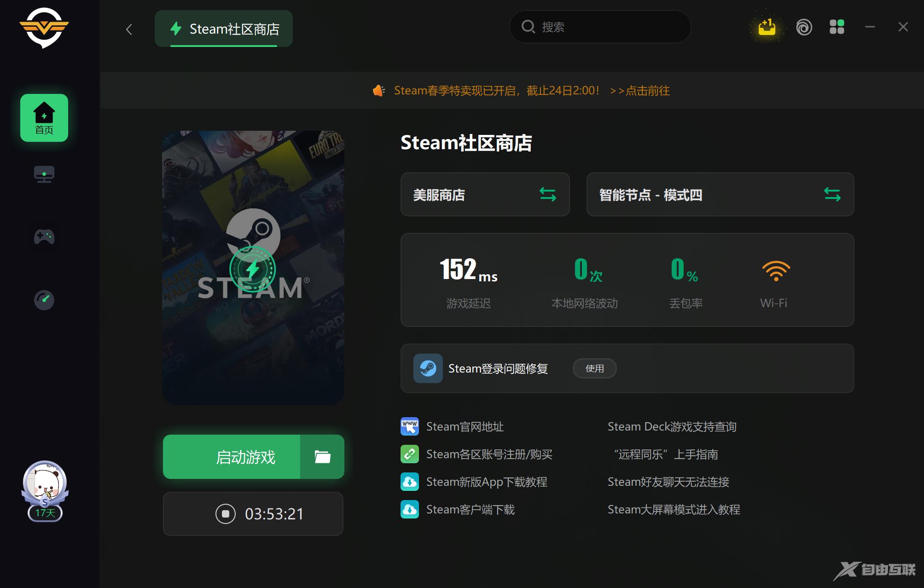Open Steam好友聊天无法连接 link
Screen dimensions: 924x588
(668, 482)
